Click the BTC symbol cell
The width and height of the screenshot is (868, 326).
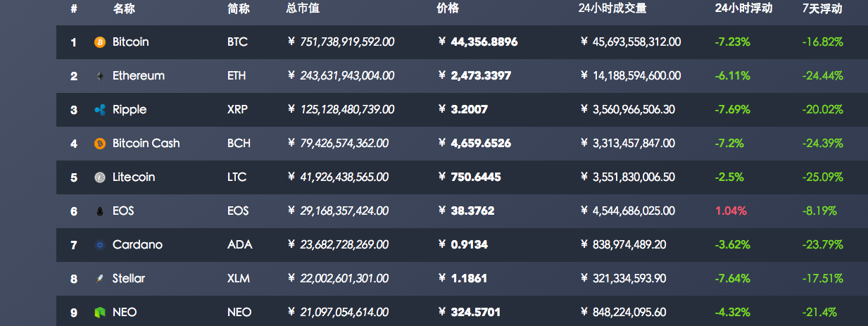click(x=237, y=42)
